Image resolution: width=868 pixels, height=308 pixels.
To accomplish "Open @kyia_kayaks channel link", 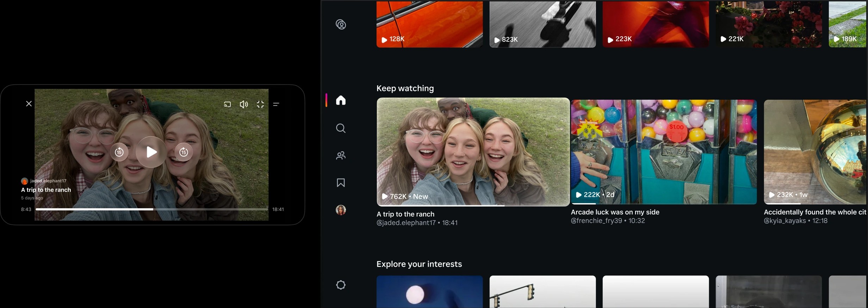I will (x=785, y=221).
